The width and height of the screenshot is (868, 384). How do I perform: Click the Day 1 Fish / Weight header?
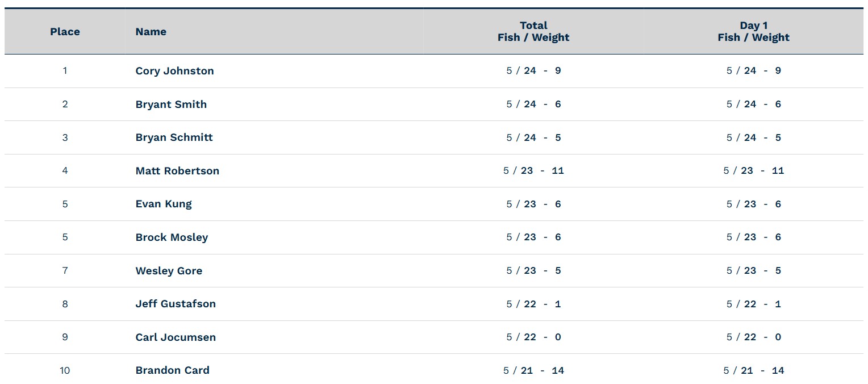tap(753, 32)
